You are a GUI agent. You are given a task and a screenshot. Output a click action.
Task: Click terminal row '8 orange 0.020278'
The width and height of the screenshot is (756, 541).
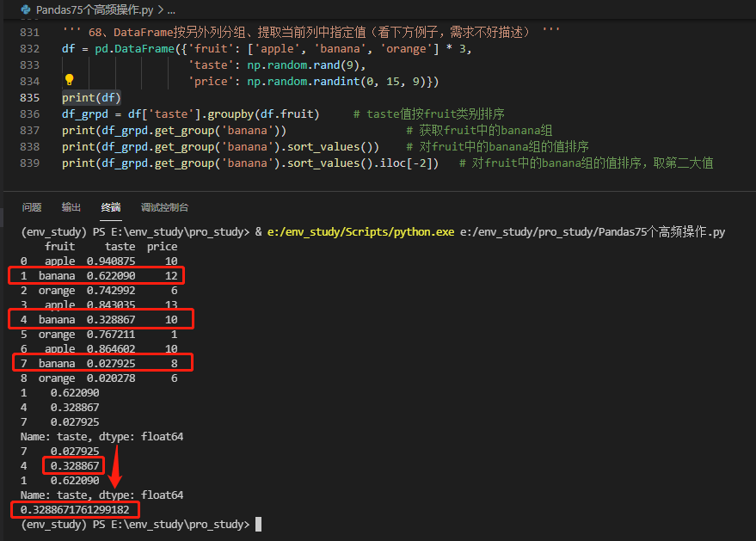(x=99, y=378)
